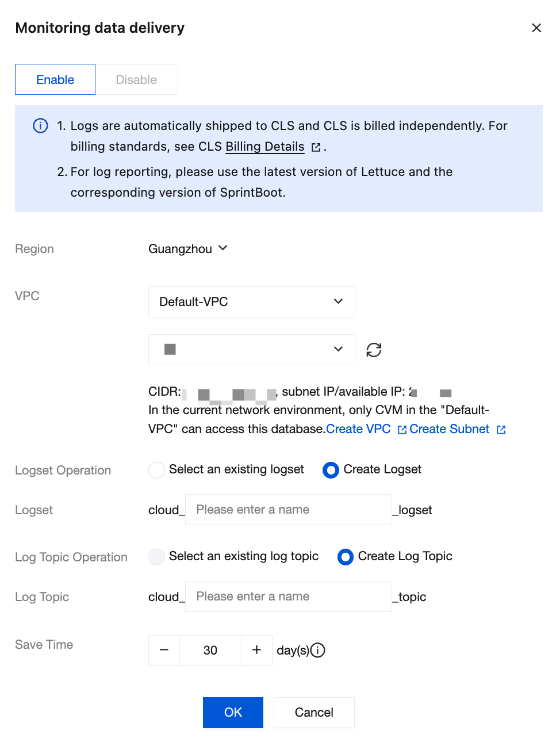Image resolution: width=560 pixels, height=750 pixels.
Task: Choose the Create Log Topic option
Action: (x=346, y=557)
